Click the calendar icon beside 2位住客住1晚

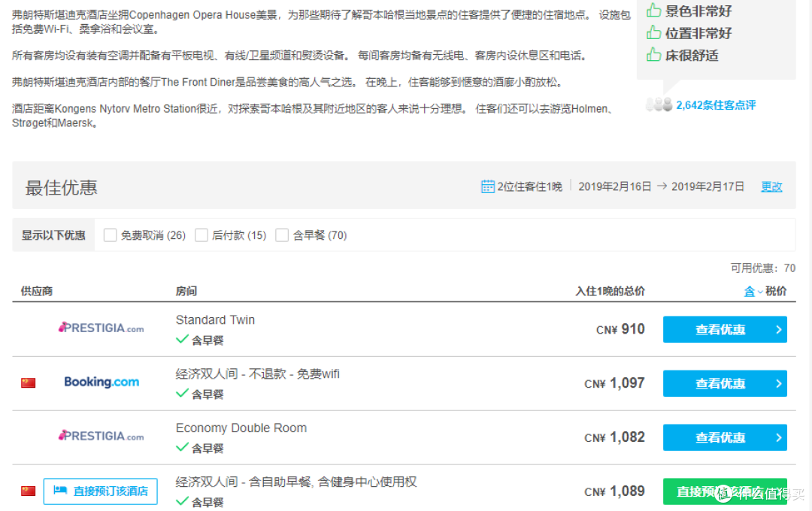coord(487,186)
